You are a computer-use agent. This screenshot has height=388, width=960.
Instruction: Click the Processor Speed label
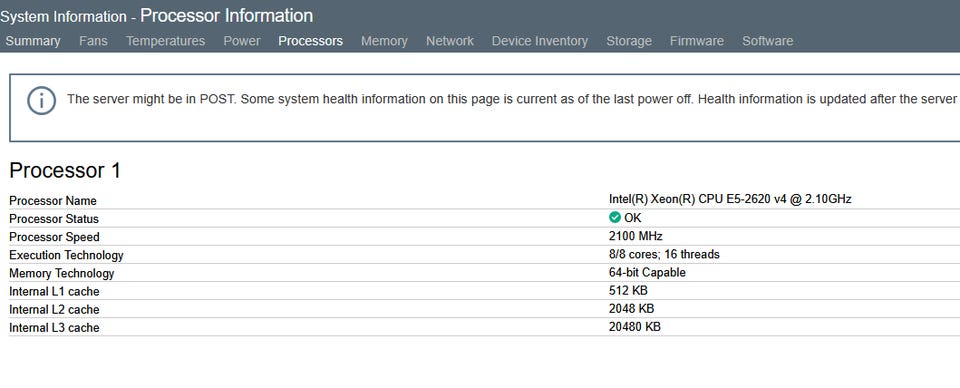(54, 237)
